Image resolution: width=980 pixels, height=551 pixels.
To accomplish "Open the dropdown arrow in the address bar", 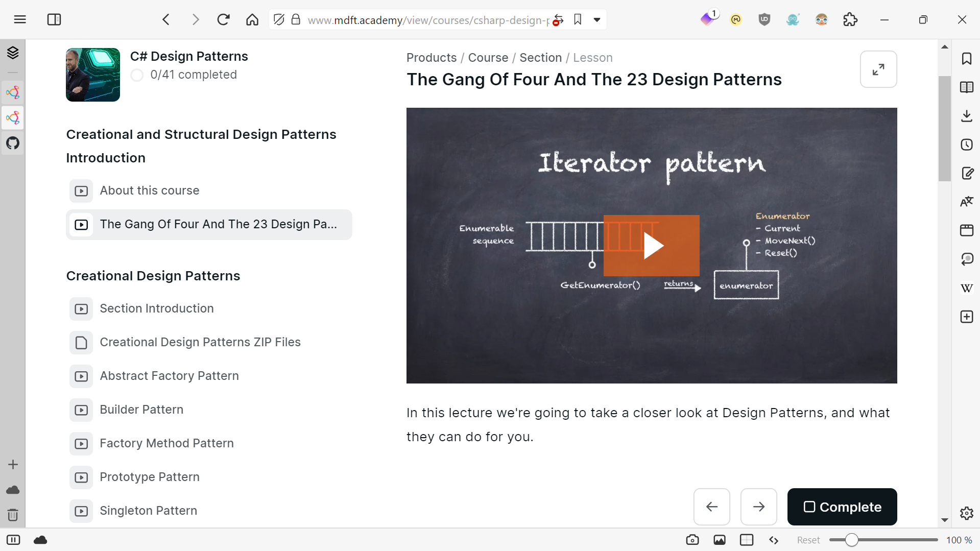I will [x=597, y=20].
